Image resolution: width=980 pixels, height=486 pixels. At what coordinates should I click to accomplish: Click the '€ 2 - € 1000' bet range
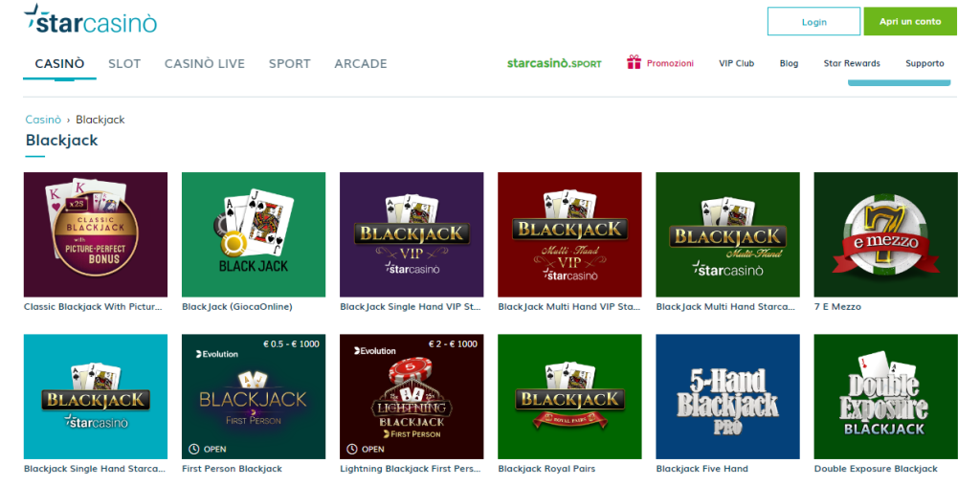pyautogui.click(x=453, y=343)
